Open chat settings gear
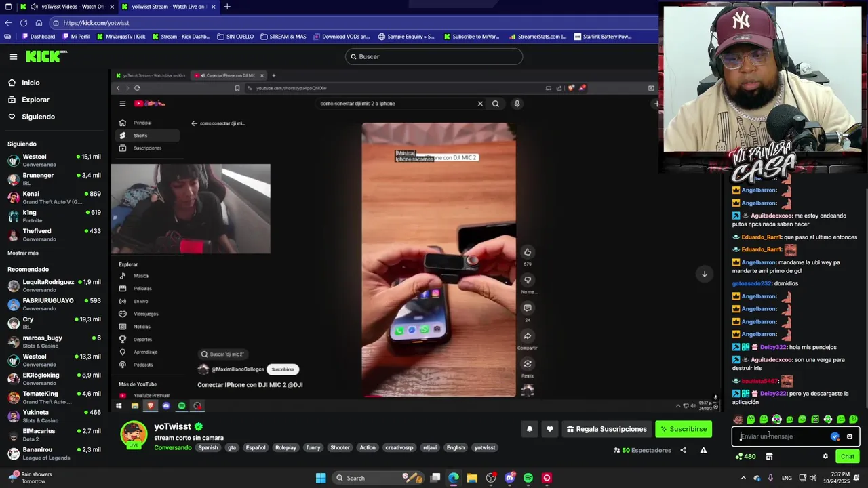This screenshot has height=488, width=868. pos(825,456)
